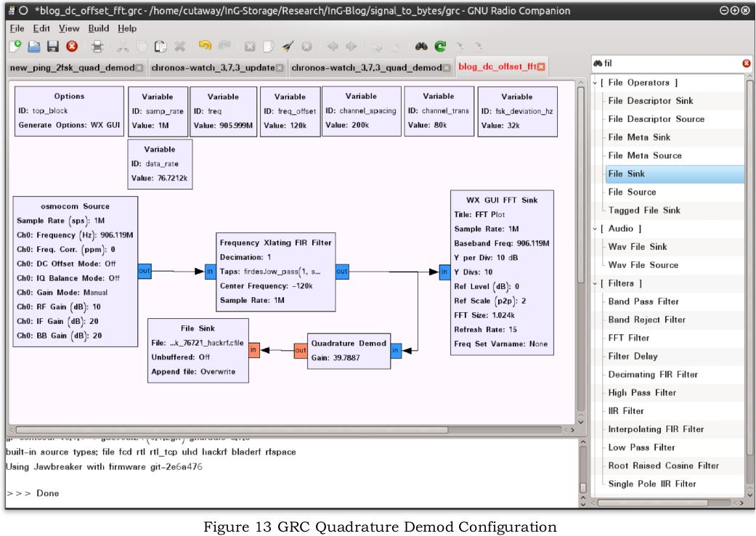Clear the block search field
The width and height of the screenshot is (756, 536).
(x=747, y=63)
